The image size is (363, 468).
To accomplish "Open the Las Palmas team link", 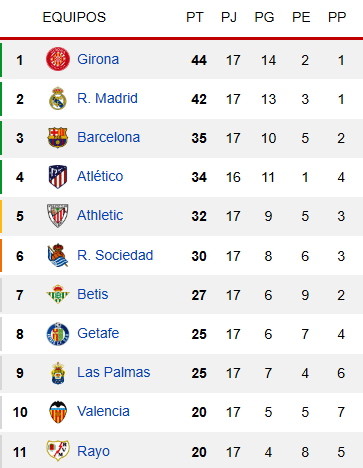I will (x=114, y=372).
